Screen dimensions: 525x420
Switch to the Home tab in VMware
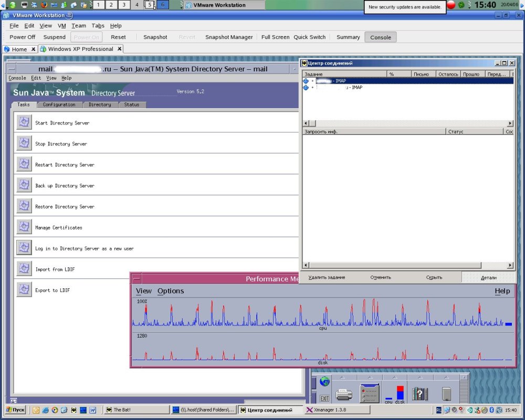point(19,49)
